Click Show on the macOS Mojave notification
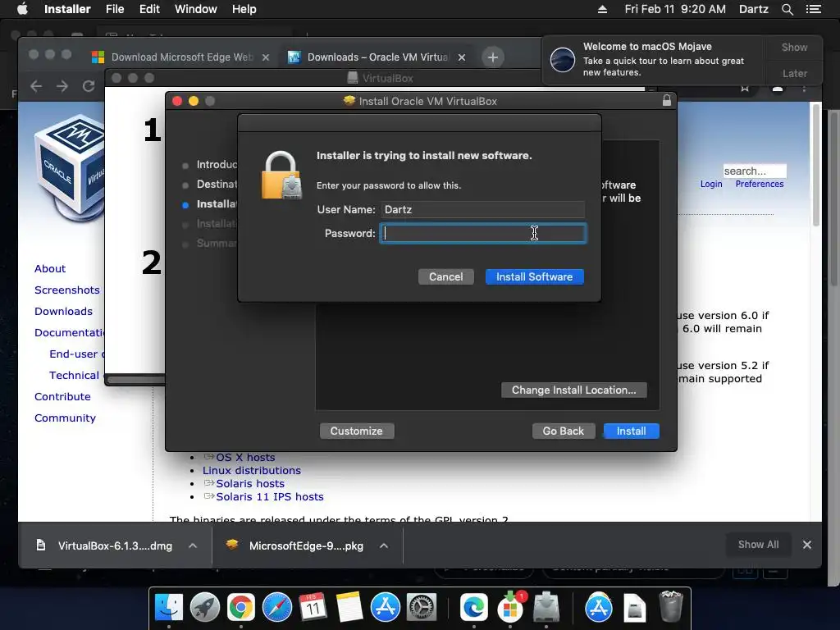840x630 pixels. [x=794, y=47]
